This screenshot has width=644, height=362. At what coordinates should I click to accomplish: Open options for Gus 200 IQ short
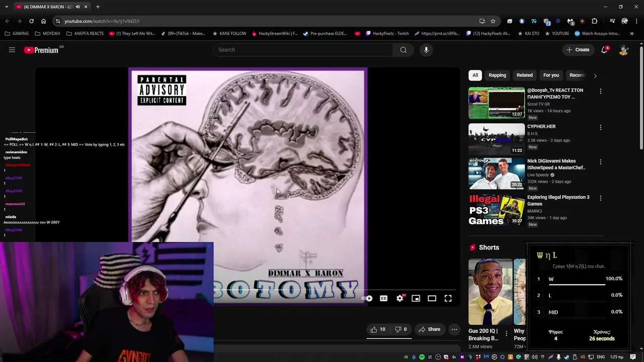pos(506,334)
